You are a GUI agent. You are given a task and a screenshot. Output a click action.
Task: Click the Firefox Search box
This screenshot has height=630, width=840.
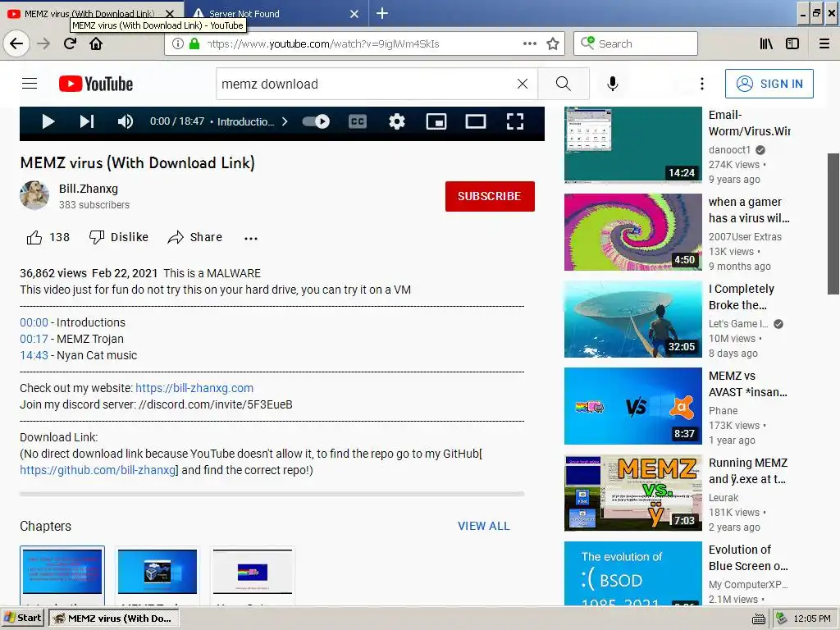[636, 43]
